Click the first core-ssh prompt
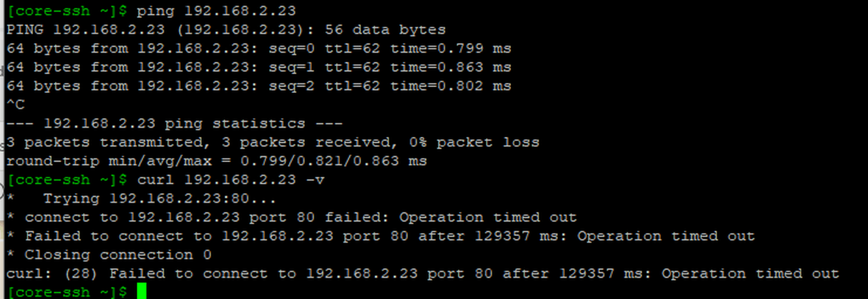The width and height of the screenshot is (868, 299). 67,10
